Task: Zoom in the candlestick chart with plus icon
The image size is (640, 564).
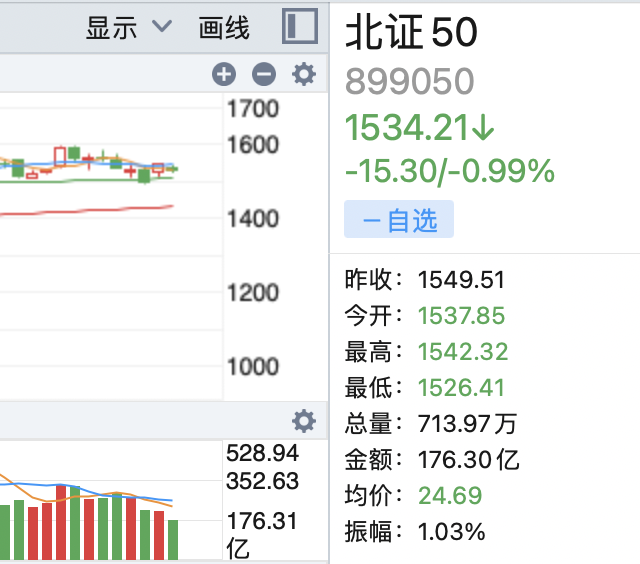Action: (224, 73)
